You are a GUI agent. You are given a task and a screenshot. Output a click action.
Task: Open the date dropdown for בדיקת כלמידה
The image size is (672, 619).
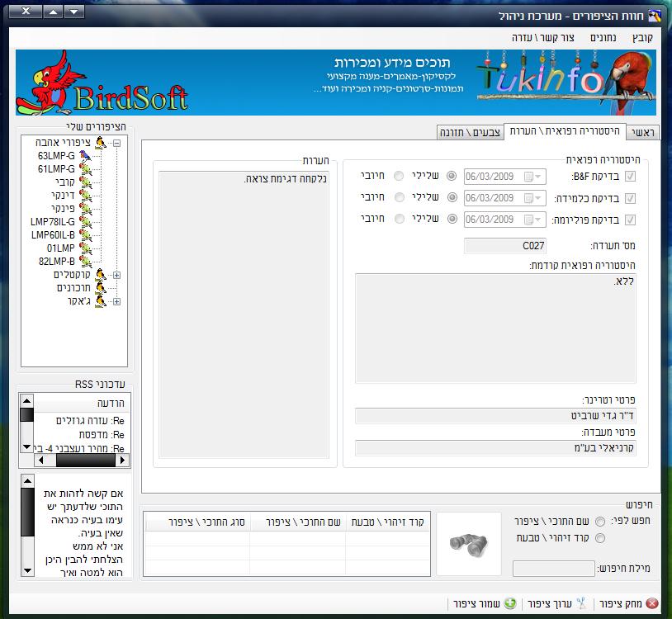[537, 198]
